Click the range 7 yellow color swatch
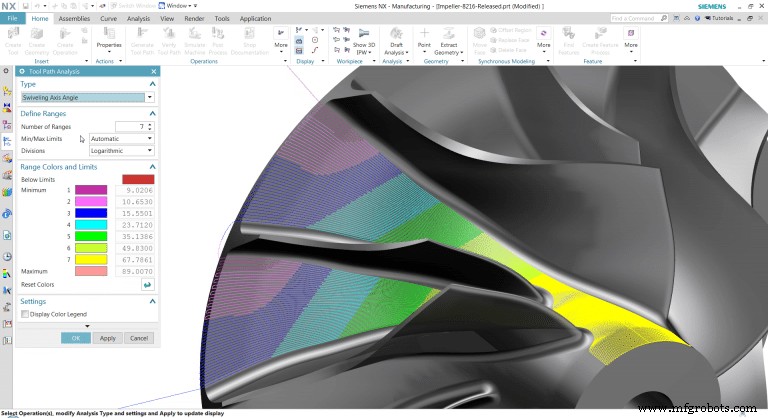768x418 pixels. 91,260
